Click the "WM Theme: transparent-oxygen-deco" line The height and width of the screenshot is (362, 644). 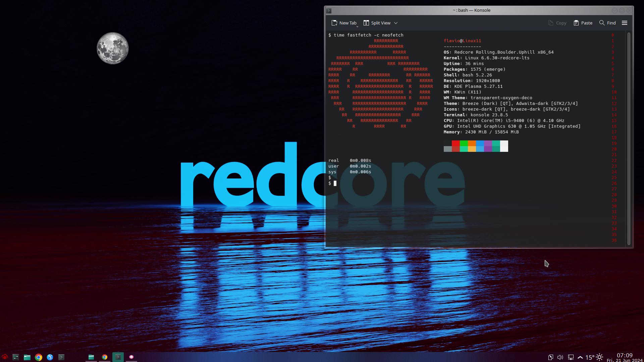488,98
